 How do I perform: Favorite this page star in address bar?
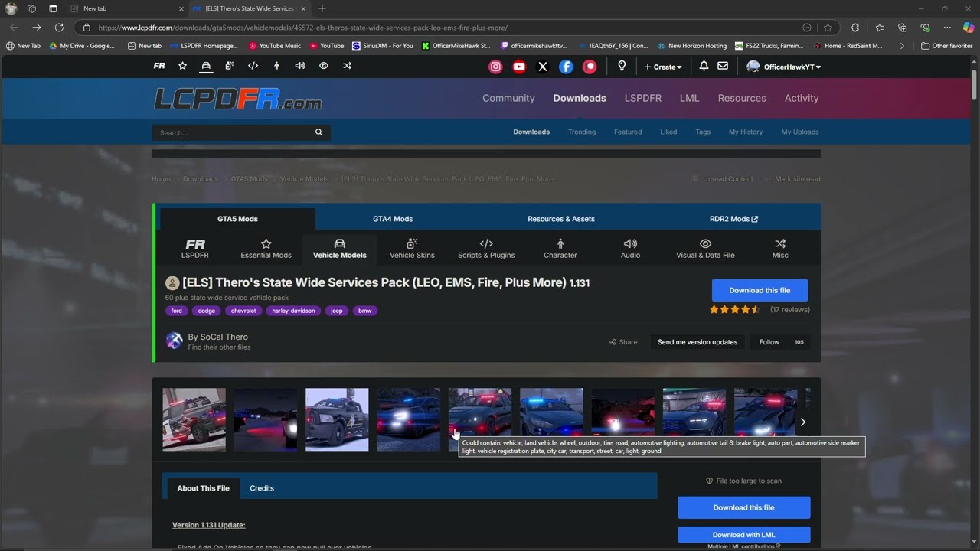[828, 28]
